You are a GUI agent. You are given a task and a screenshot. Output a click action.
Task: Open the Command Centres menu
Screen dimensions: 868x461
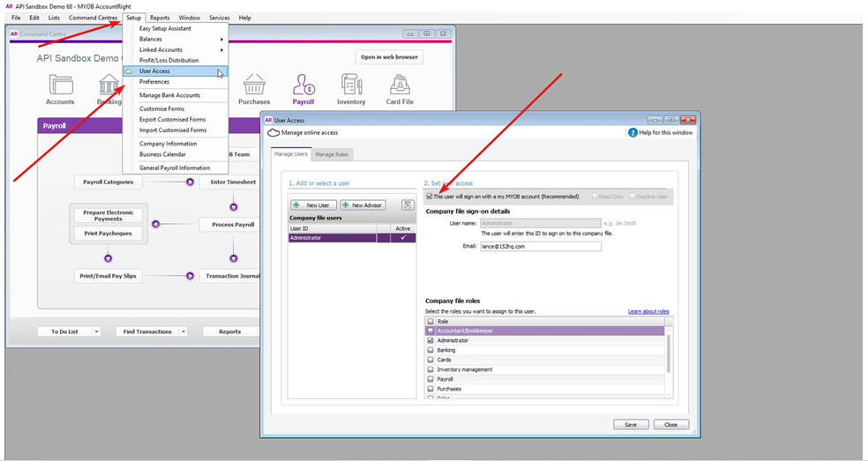tap(93, 18)
